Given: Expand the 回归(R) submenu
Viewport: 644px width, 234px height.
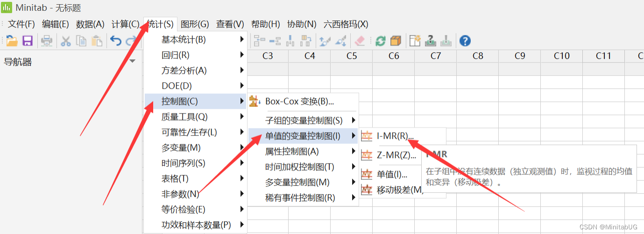Looking at the screenshot, I should (195, 55).
